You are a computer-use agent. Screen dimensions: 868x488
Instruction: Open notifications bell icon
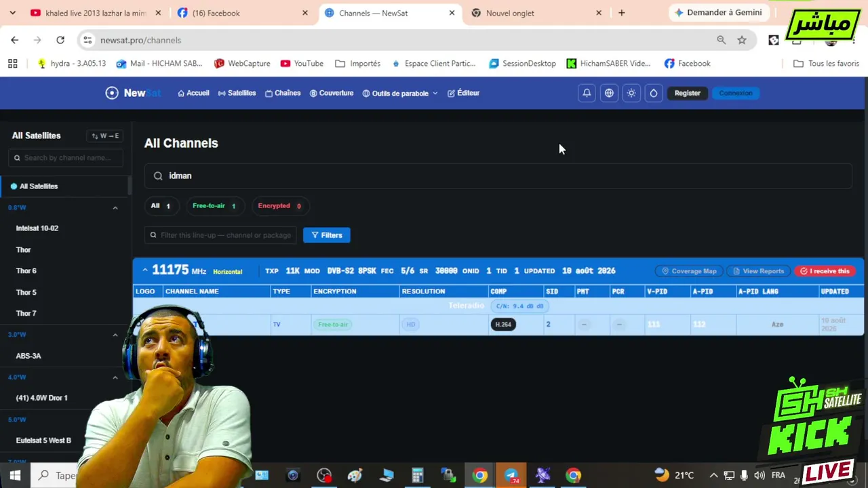587,93
